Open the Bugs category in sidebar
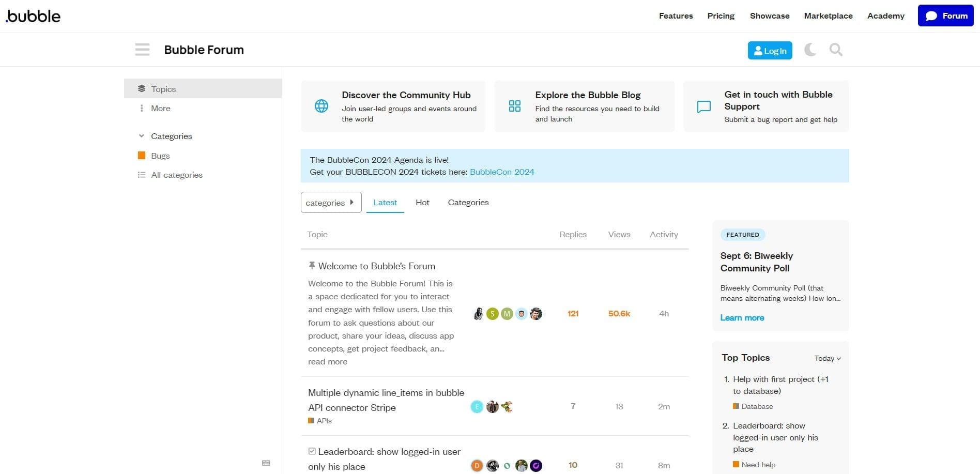Image resolution: width=980 pixels, height=474 pixels. point(203,156)
